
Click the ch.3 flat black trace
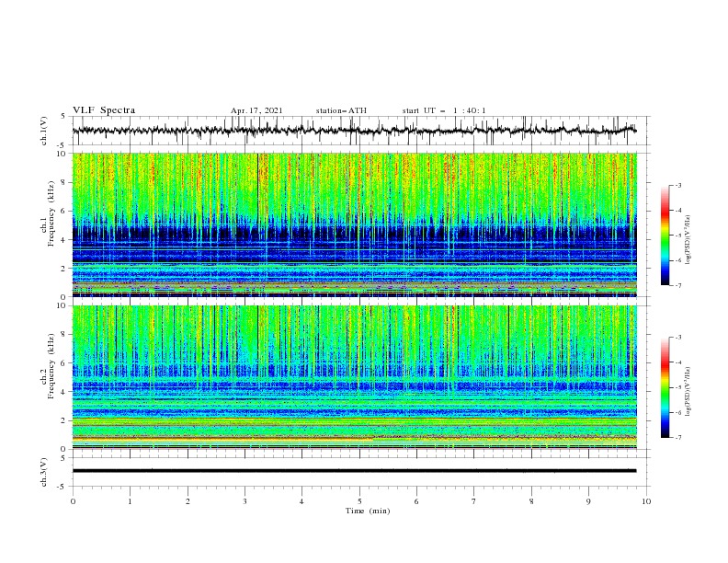click(x=354, y=471)
